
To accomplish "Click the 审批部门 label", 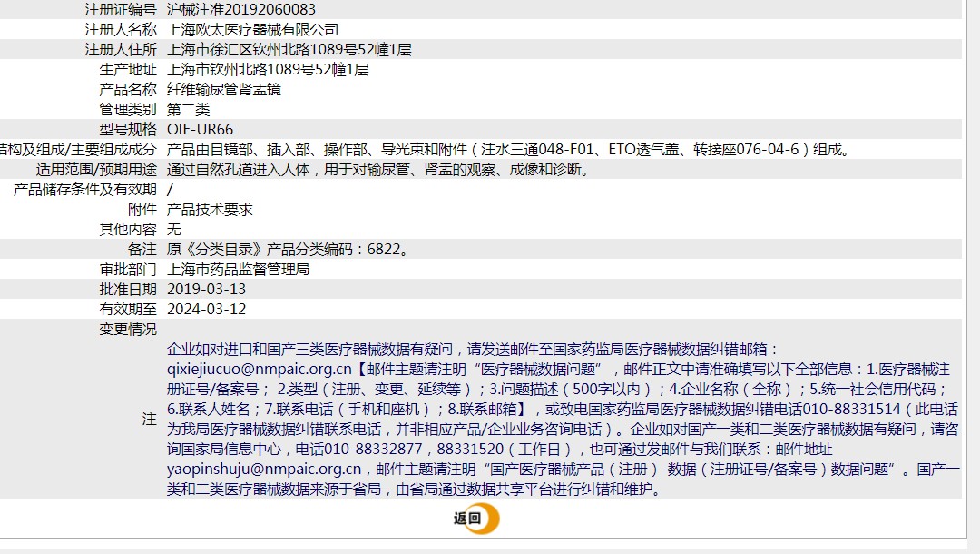I will (x=128, y=270).
